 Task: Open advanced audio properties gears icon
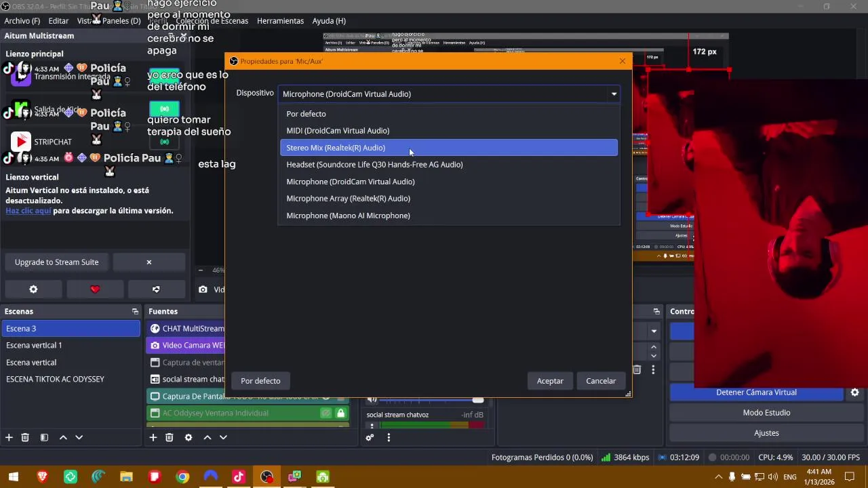click(x=370, y=438)
